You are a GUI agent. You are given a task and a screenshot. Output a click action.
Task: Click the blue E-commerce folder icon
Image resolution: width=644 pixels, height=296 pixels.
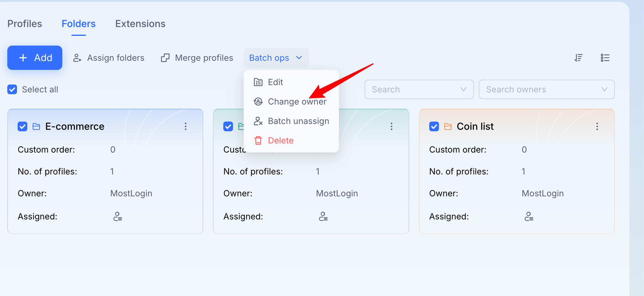[36, 126]
